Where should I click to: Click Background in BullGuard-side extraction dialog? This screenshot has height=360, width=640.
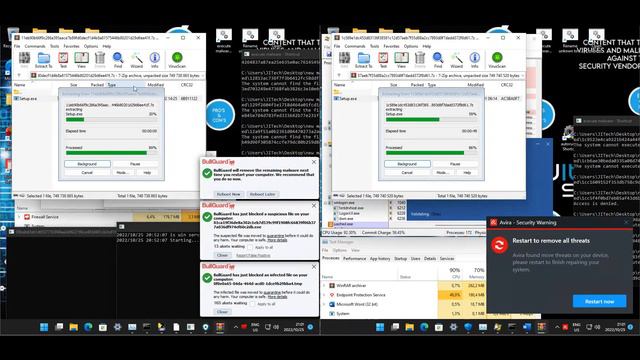click(87, 164)
